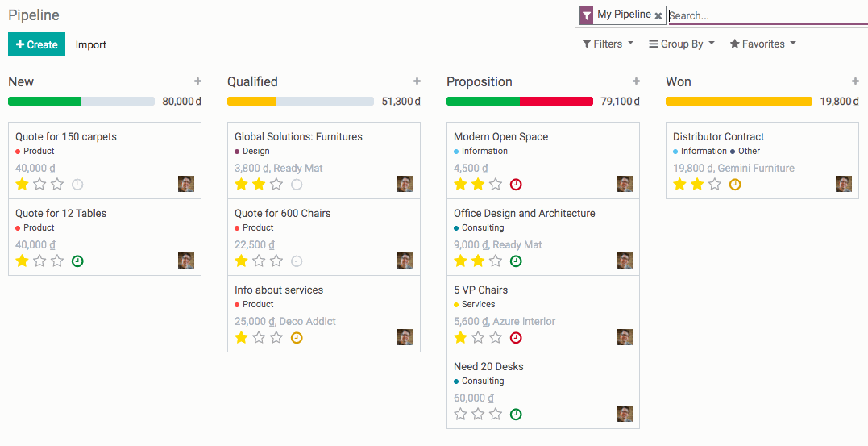Remove the My Pipeline filter tag

[x=658, y=16]
